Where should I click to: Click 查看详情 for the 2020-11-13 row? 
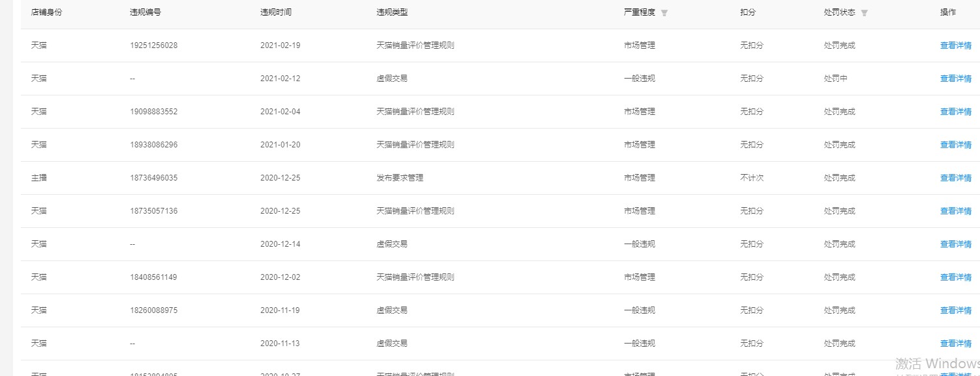click(x=956, y=344)
